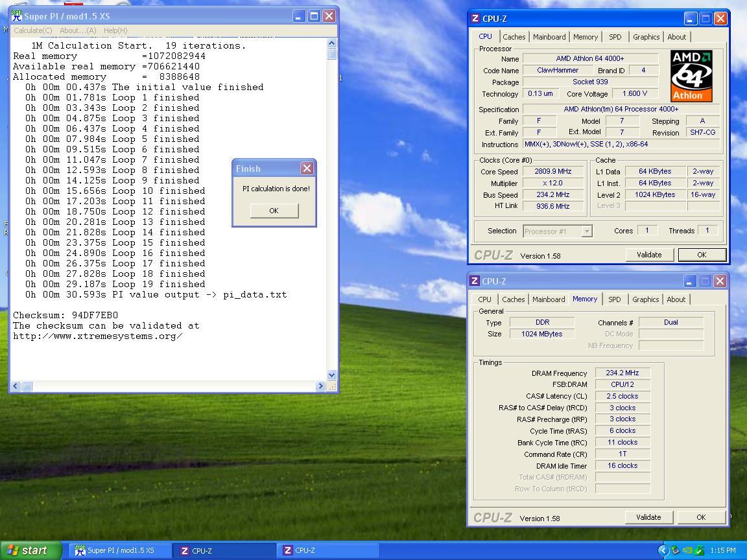747x560 pixels.
Task: Click Command Rate value 1T
Action: (622, 454)
